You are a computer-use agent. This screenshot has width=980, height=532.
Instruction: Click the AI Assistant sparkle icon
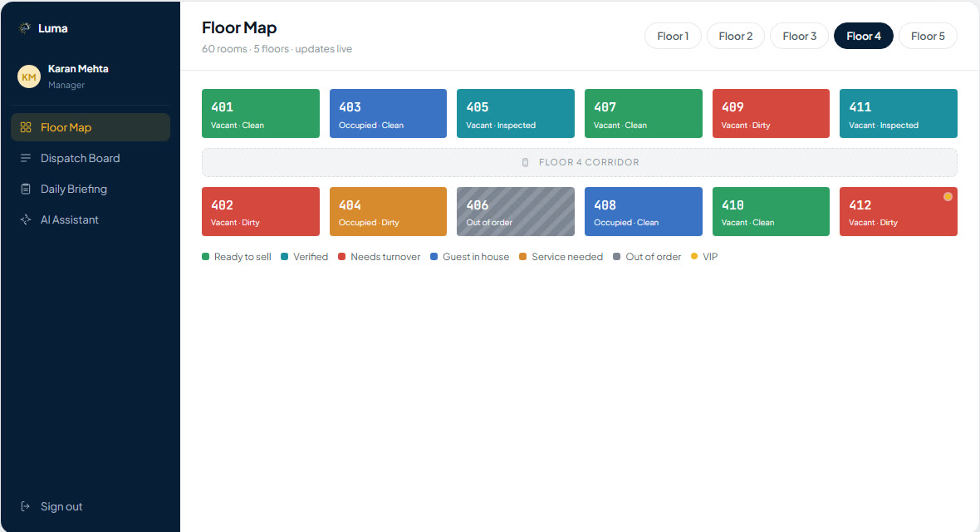coord(26,219)
